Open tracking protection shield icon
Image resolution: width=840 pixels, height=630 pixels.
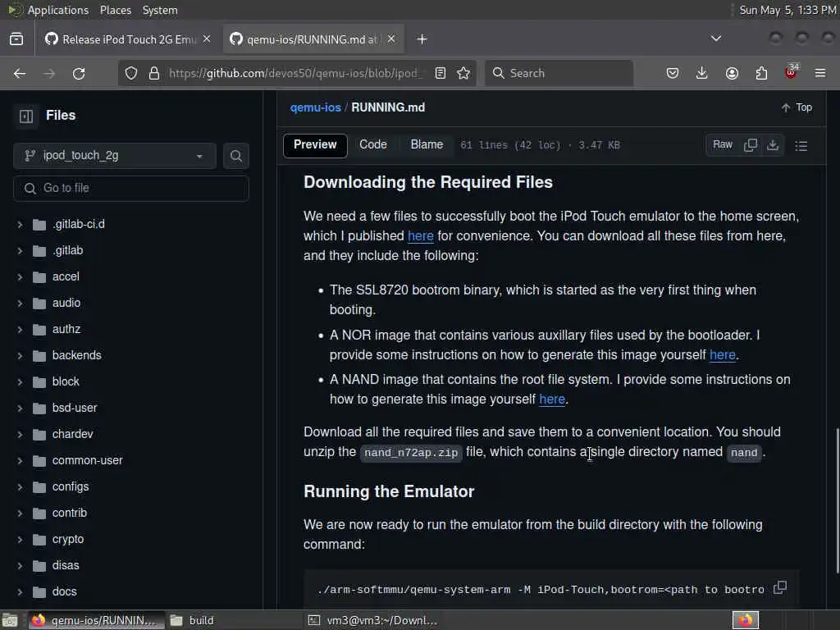(131, 73)
